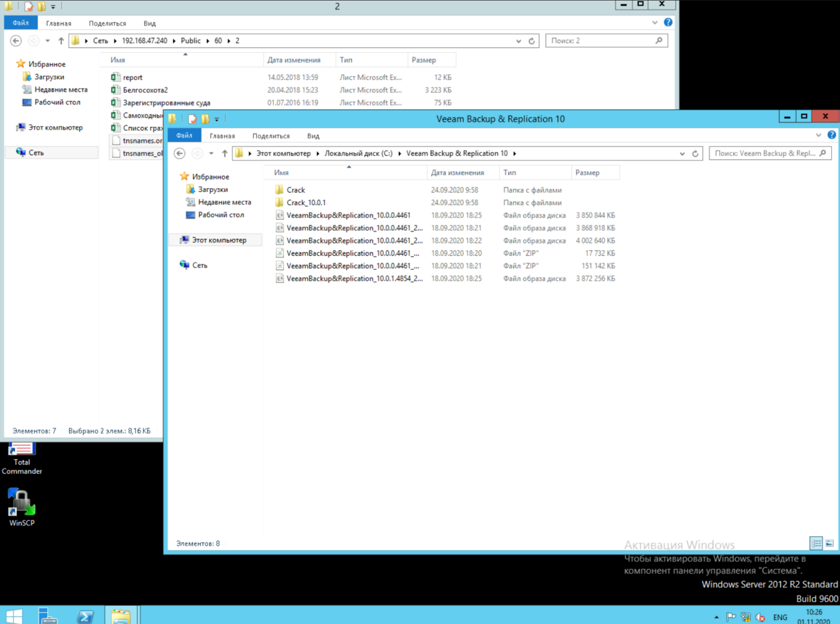Click the Public breadcrumb in window 2
840x624 pixels.
click(191, 41)
